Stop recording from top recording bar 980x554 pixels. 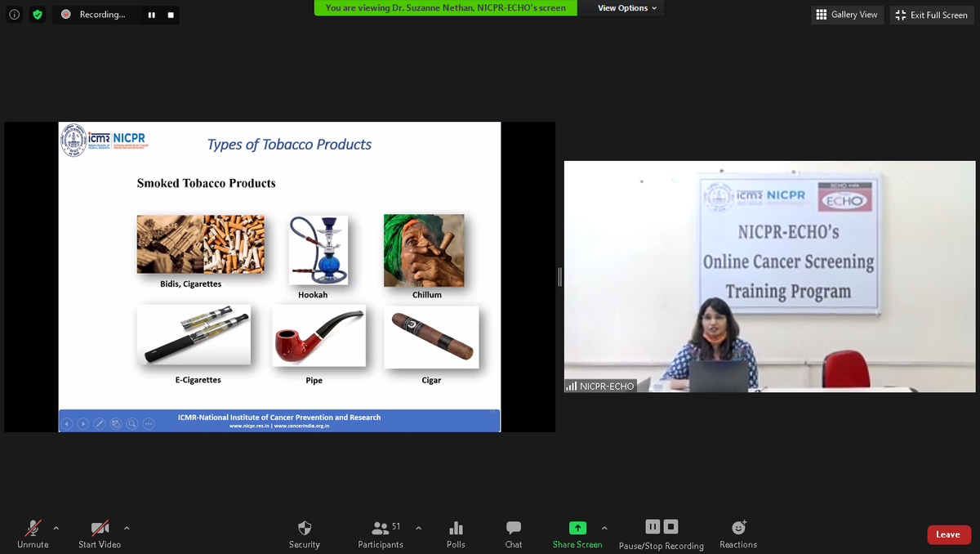tap(170, 15)
